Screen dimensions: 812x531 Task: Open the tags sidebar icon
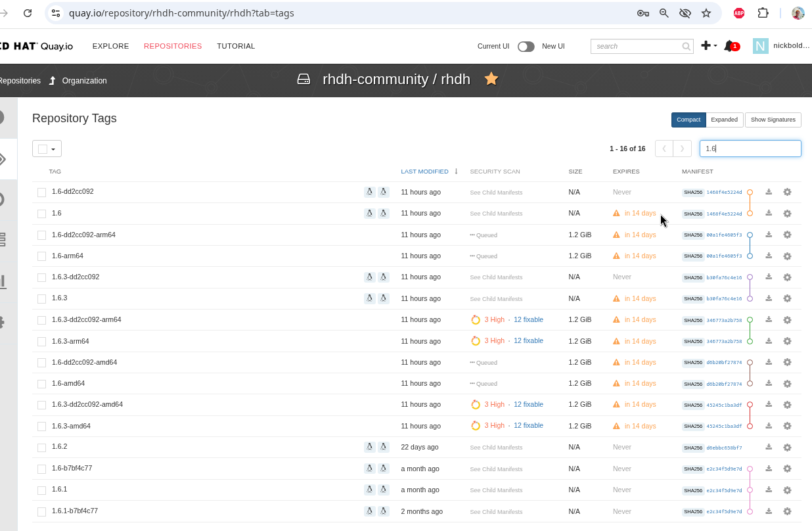pos(2,159)
